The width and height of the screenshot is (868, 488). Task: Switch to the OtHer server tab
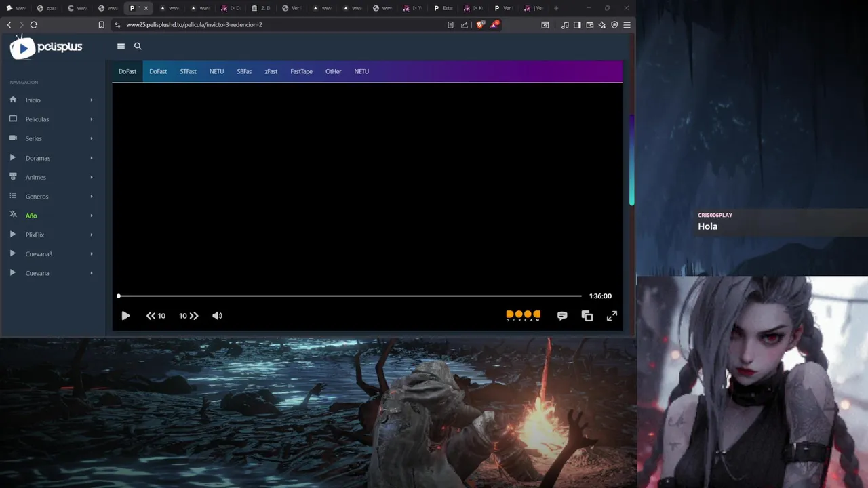click(x=333, y=71)
